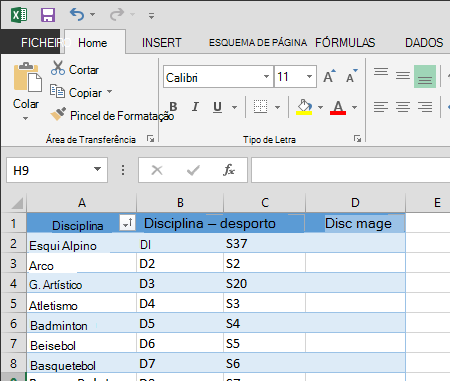Align text to top of cell

point(381,72)
